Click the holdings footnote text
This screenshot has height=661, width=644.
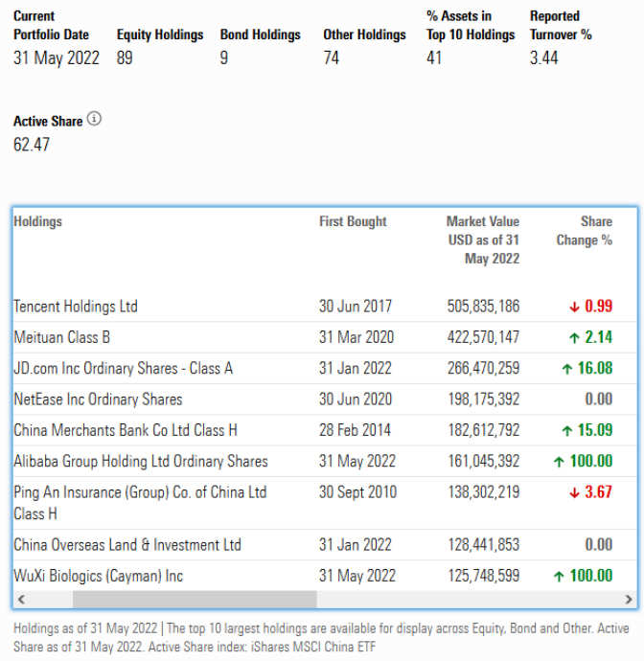[321, 637]
